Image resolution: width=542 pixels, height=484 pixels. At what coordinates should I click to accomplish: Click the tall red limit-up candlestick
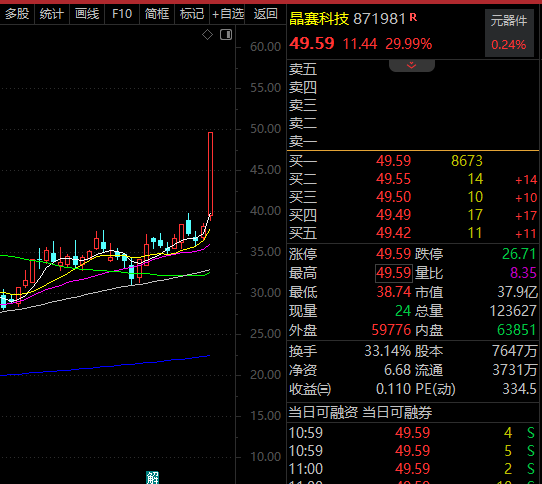210,174
